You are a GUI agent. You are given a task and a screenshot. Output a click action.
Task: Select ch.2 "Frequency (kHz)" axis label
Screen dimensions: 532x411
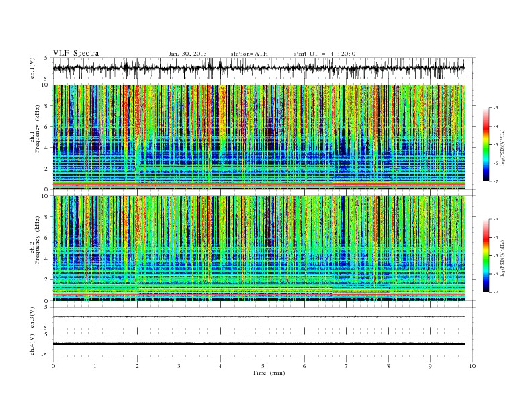pyautogui.click(x=38, y=240)
